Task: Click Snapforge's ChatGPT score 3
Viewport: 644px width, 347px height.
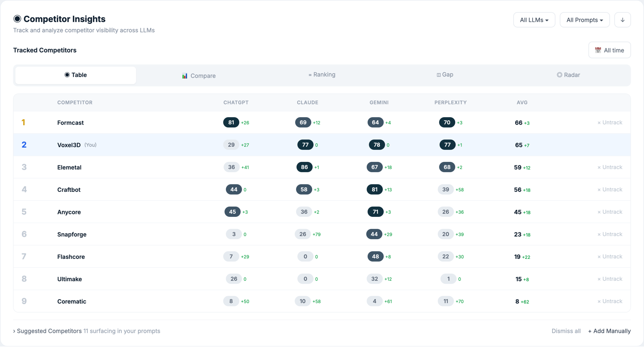Action: pyautogui.click(x=234, y=234)
